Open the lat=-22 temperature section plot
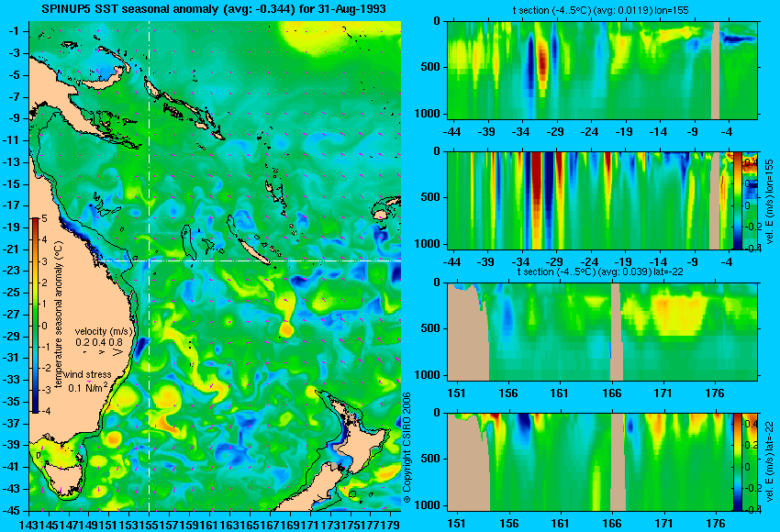This screenshot has height=532, width=780. click(602, 332)
